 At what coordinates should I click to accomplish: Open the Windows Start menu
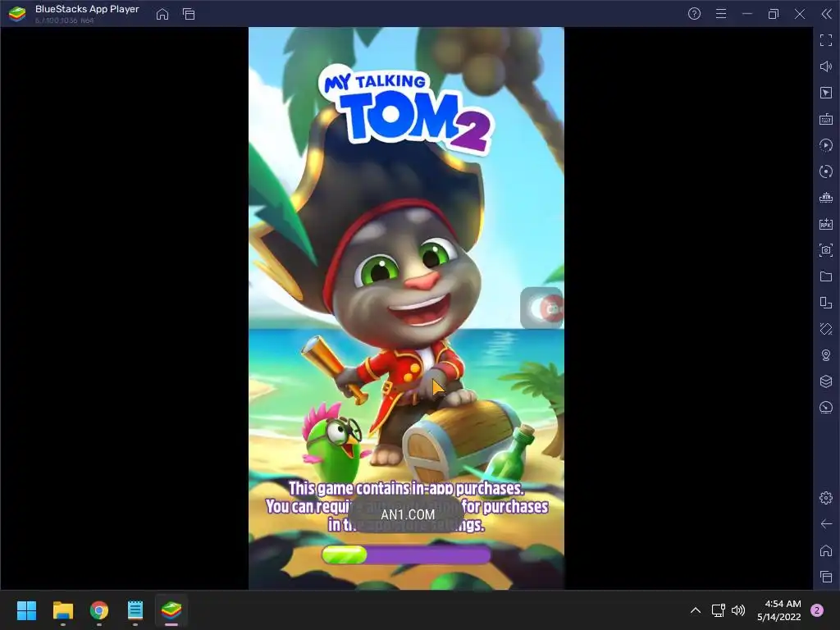[x=27, y=610]
